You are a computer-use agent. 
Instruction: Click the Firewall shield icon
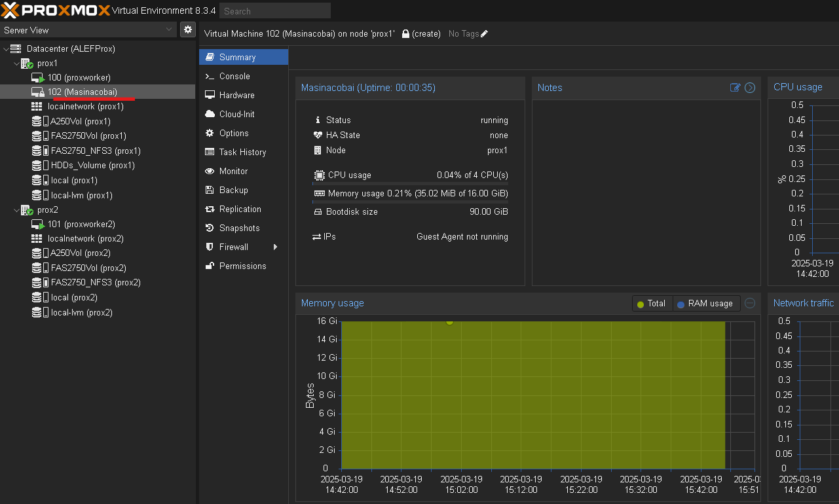[x=210, y=247]
